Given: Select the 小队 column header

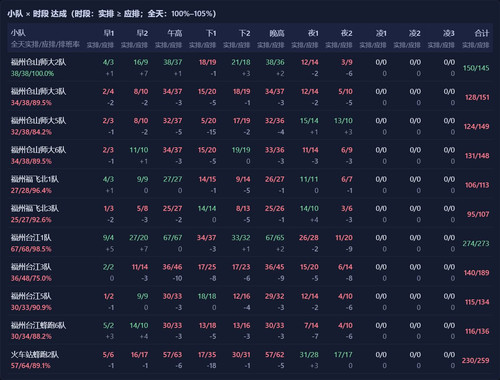Looking at the screenshot, I should (18, 33).
